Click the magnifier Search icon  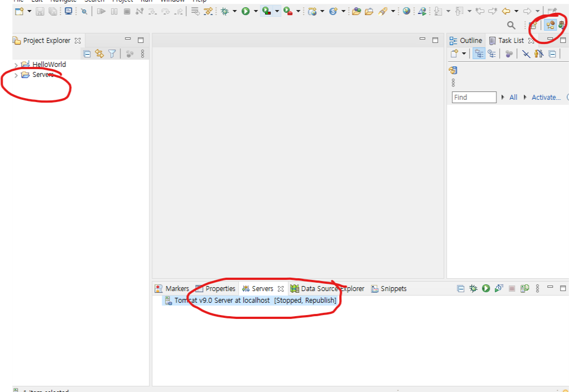coord(512,26)
